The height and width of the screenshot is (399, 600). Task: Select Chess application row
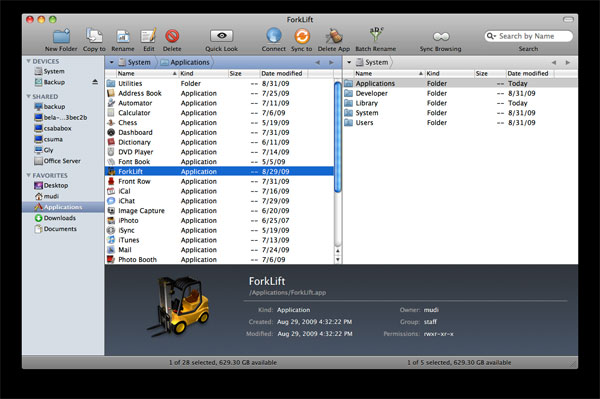click(x=219, y=123)
